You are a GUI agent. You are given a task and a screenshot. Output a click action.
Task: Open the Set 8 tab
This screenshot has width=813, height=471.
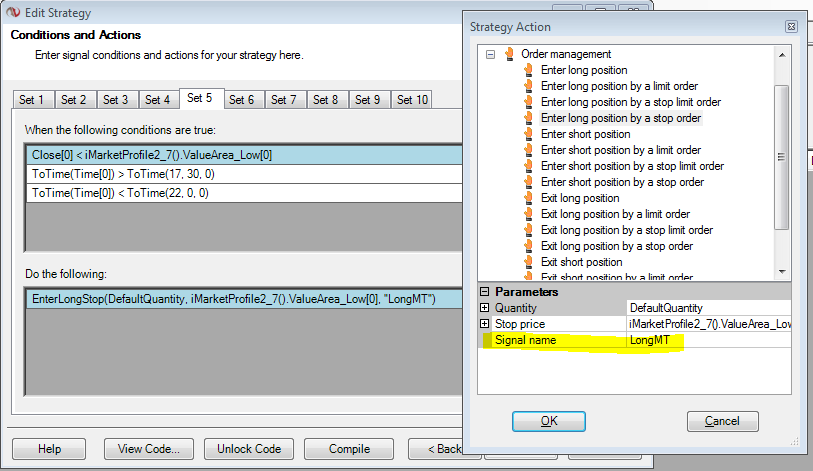[x=328, y=100]
